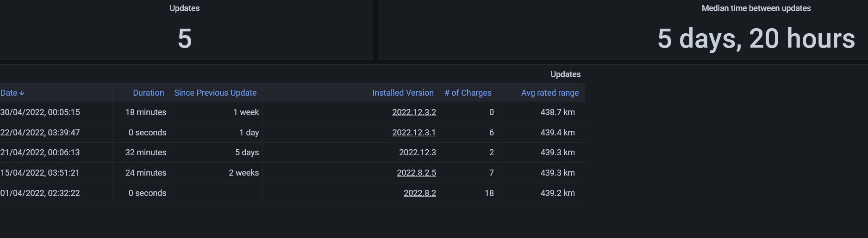Open version 2022.8.2.5 link
Screen dimensions: 868x238
(x=416, y=173)
